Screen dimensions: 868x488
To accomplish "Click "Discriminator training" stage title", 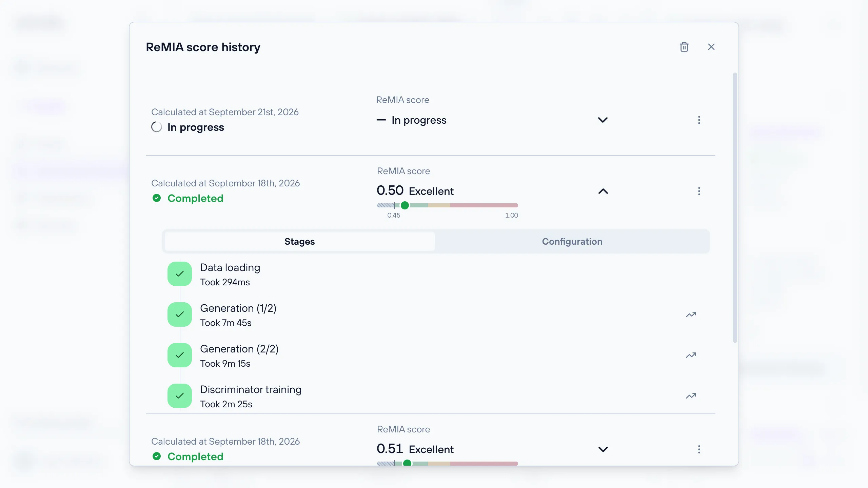I will [251, 390].
